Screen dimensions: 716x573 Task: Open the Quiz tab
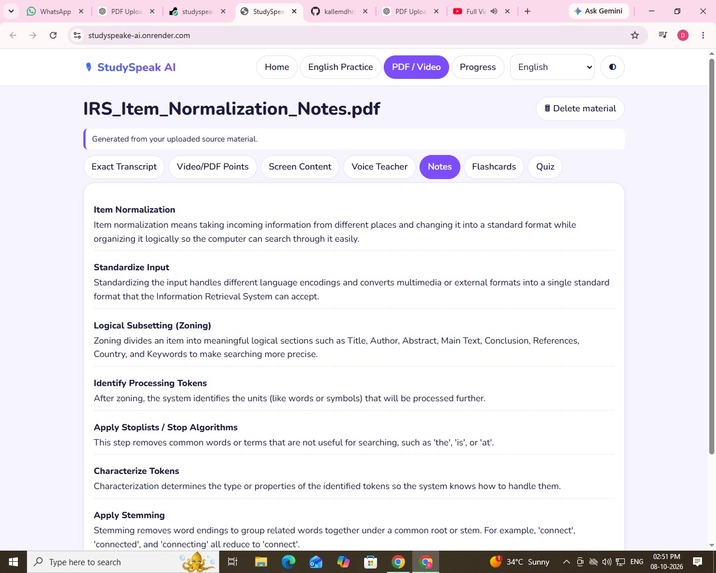point(545,167)
